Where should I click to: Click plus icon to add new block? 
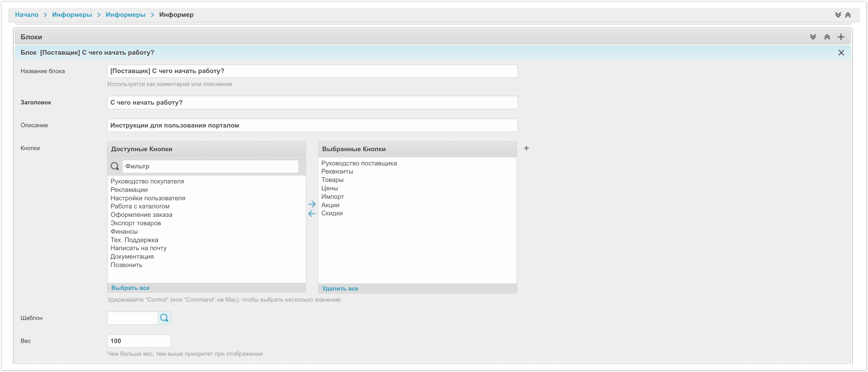coord(841,37)
